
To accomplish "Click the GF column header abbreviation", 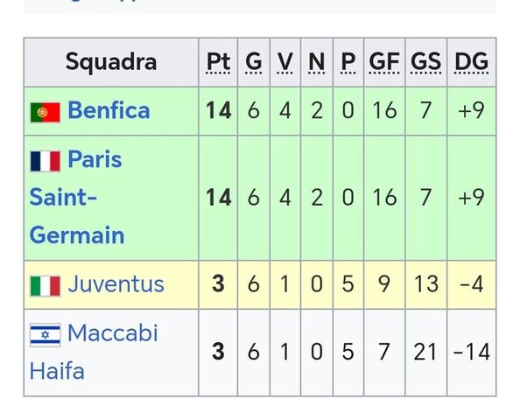I will tap(384, 61).
